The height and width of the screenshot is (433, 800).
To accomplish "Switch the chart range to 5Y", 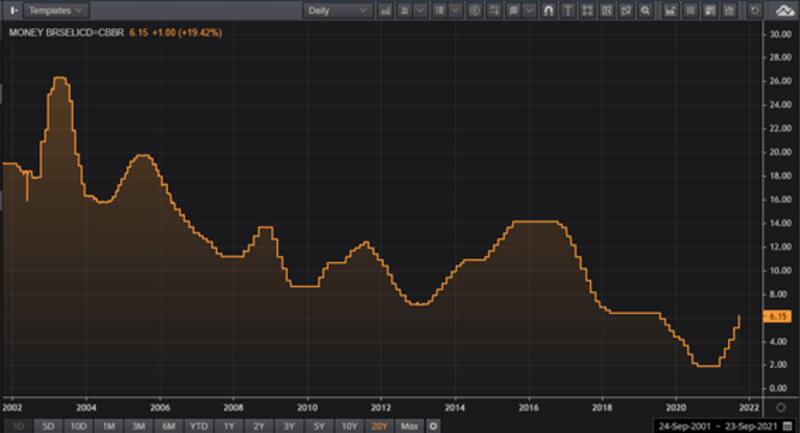I will (317, 426).
